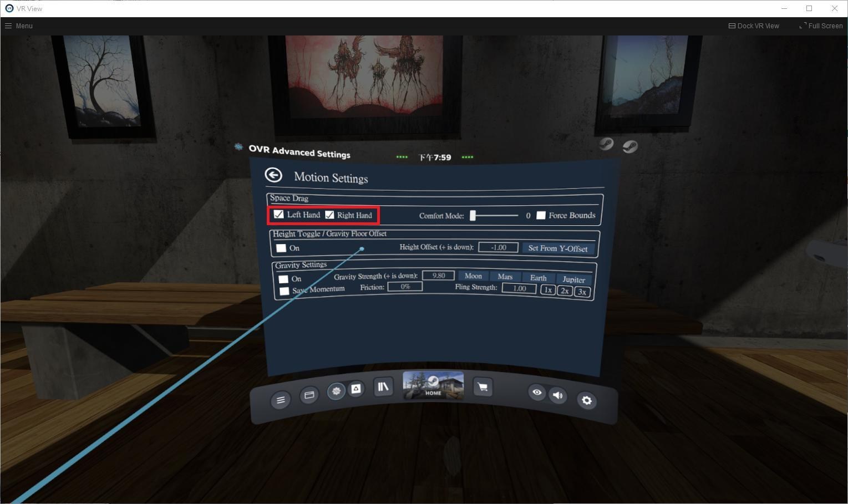The image size is (848, 504).
Task: Select the Moon gravity preset
Action: (473, 276)
